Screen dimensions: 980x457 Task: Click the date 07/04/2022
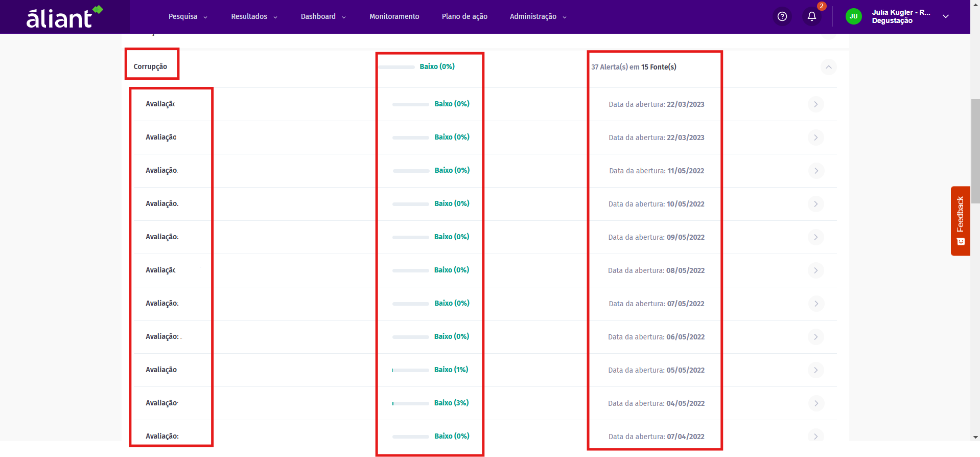(686, 437)
